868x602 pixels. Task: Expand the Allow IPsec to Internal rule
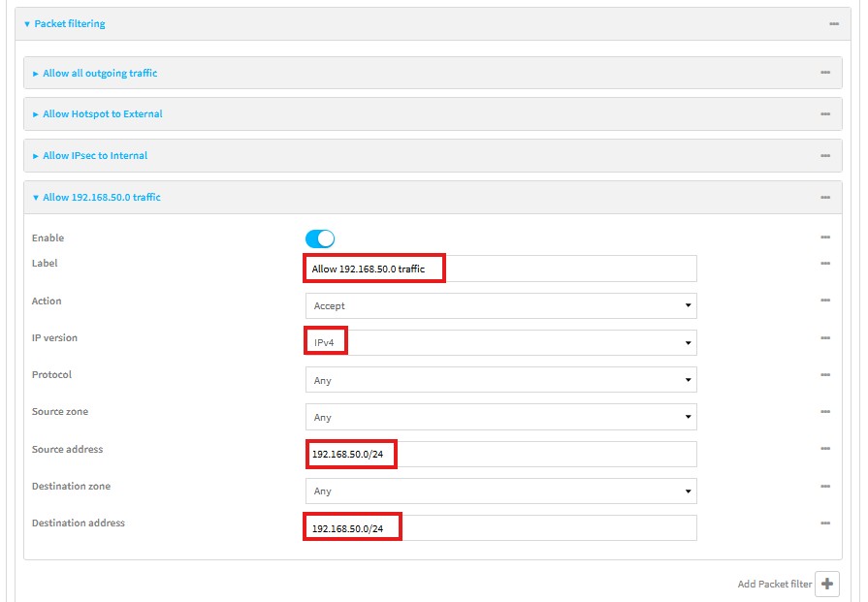(x=95, y=156)
